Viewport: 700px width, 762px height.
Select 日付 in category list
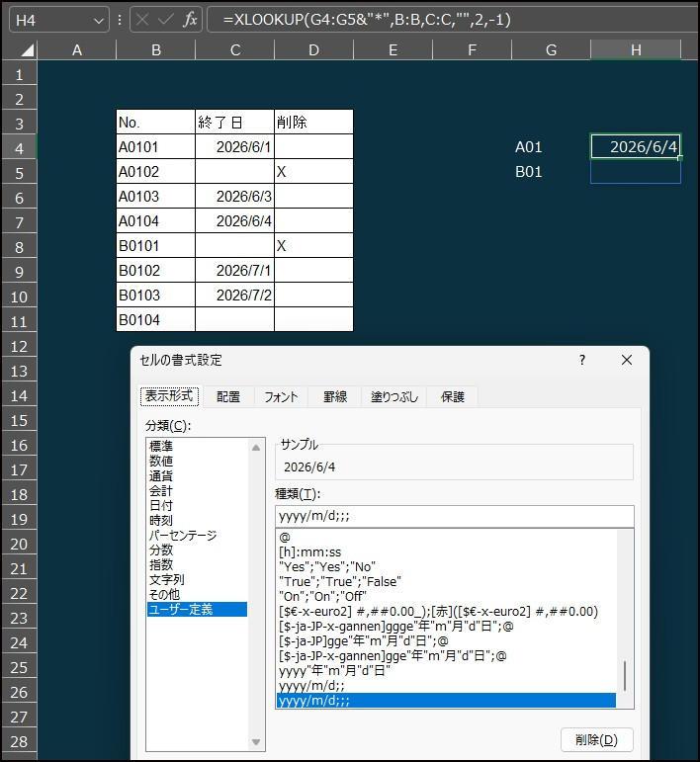point(198,505)
